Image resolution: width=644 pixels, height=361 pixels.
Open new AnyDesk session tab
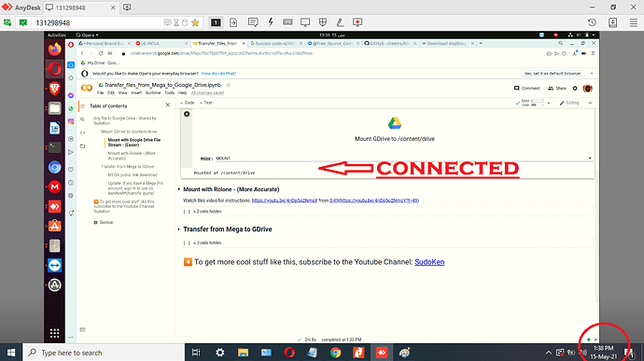pyautogui.click(x=127, y=7)
